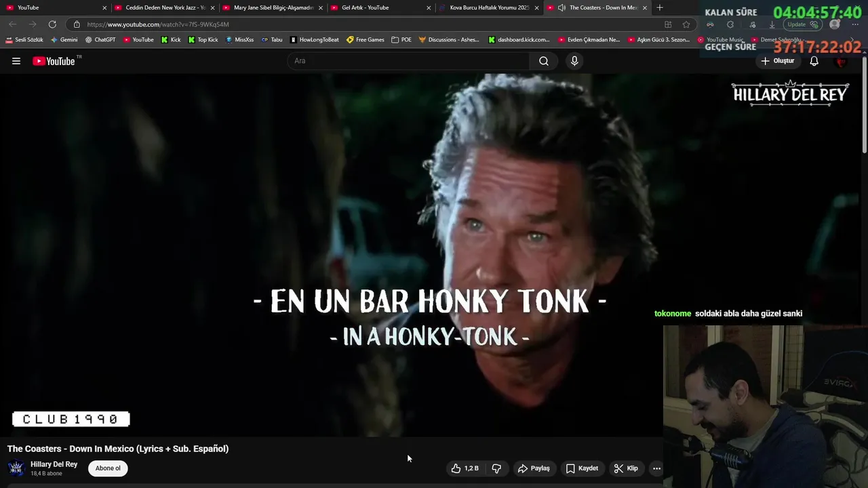The width and height of the screenshot is (868, 488).
Task: Create a clip with Klip button
Action: (626, 468)
